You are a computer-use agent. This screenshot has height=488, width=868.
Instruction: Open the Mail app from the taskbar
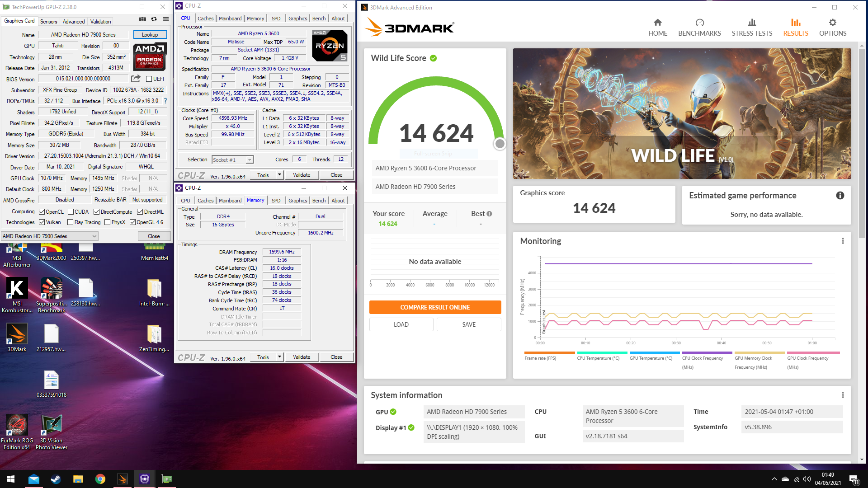coord(33,479)
